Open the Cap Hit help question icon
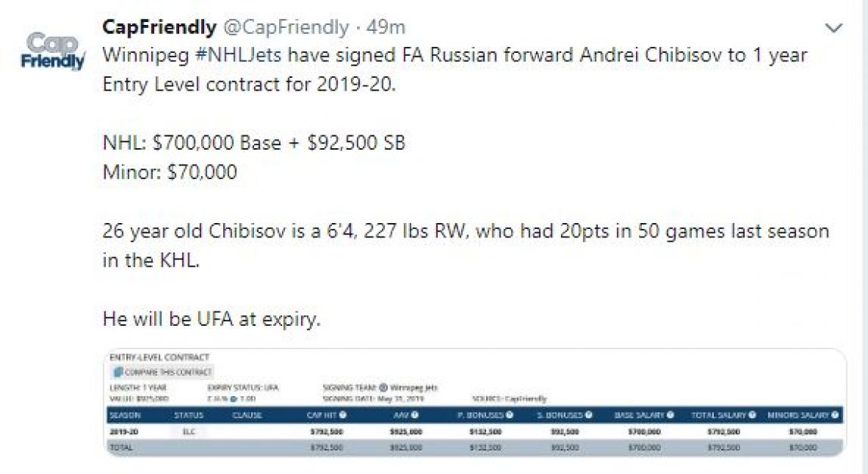 coord(343,415)
